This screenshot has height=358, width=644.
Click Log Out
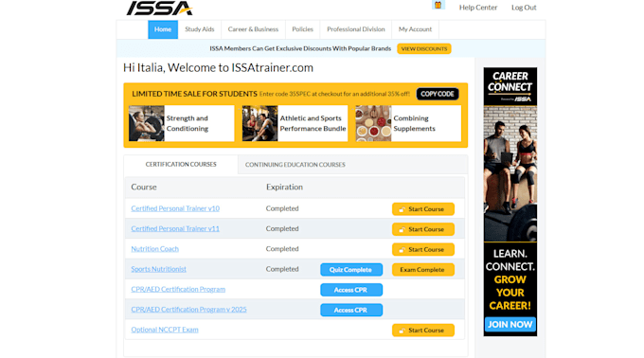(x=524, y=8)
